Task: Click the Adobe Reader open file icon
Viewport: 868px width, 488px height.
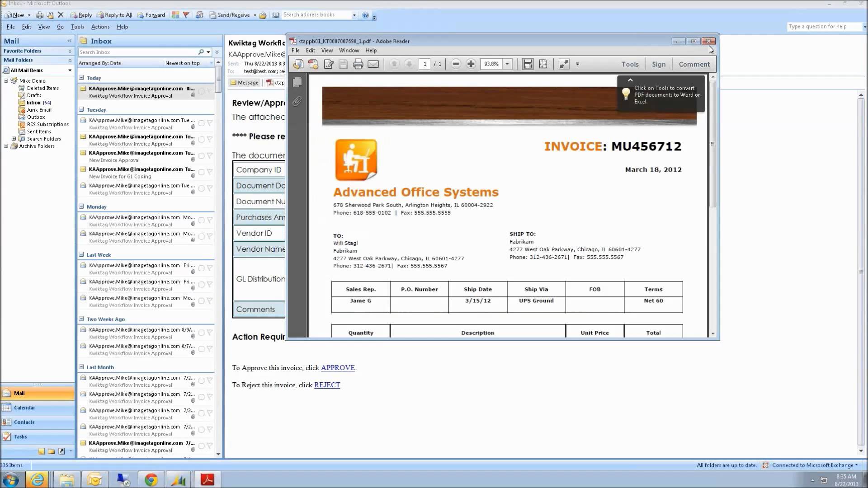Action: click(x=298, y=64)
